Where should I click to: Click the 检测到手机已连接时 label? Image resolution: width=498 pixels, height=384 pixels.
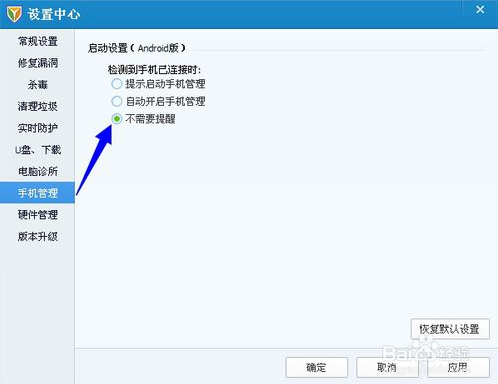point(154,69)
